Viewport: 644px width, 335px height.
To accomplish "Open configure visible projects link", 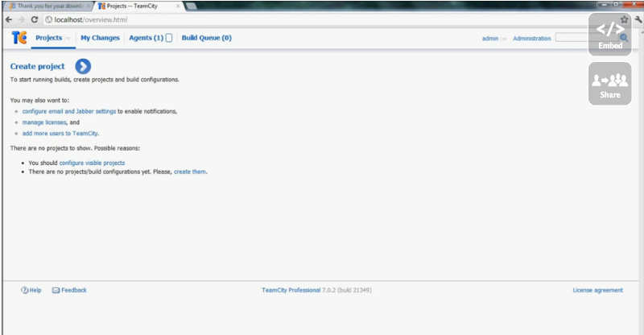I will tap(92, 163).
